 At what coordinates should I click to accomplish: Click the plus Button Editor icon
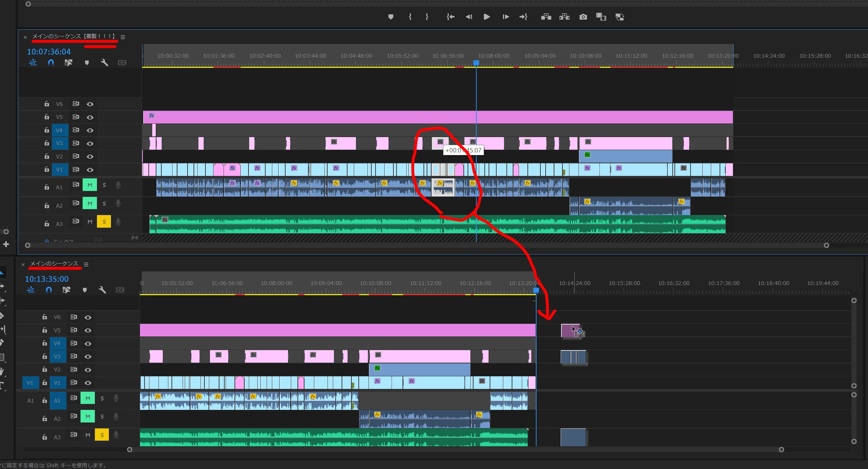click(6, 244)
